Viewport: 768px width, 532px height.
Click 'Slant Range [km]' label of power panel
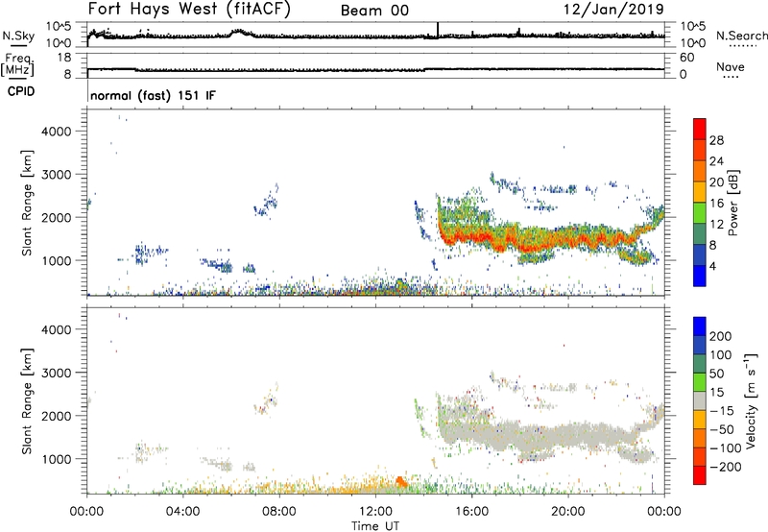(27, 203)
